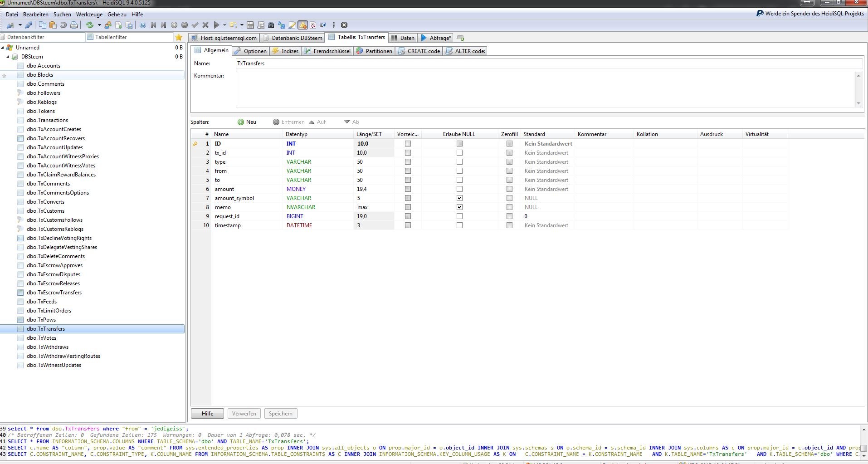Collapse the DBSteem database node

point(8,57)
